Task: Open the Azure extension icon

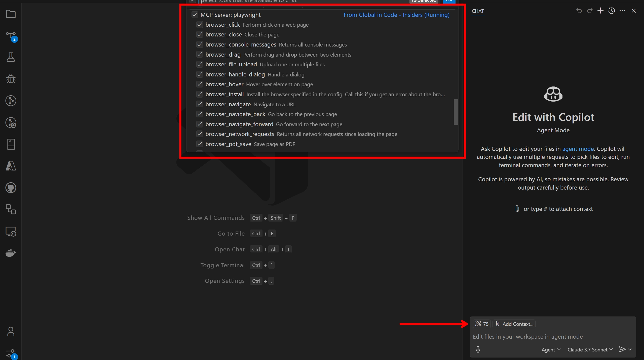Action: click(11, 166)
